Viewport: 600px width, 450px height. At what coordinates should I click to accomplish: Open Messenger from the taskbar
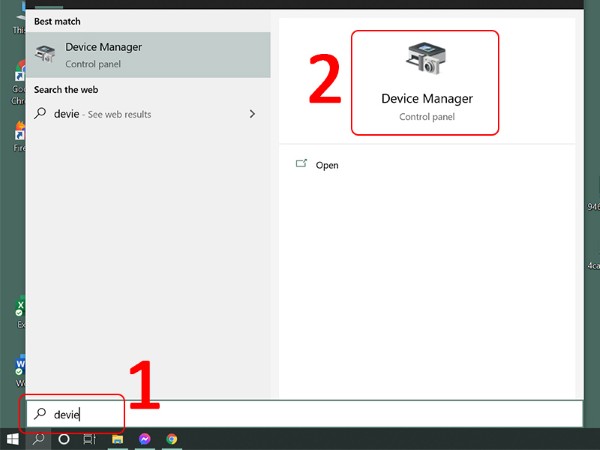point(145,439)
